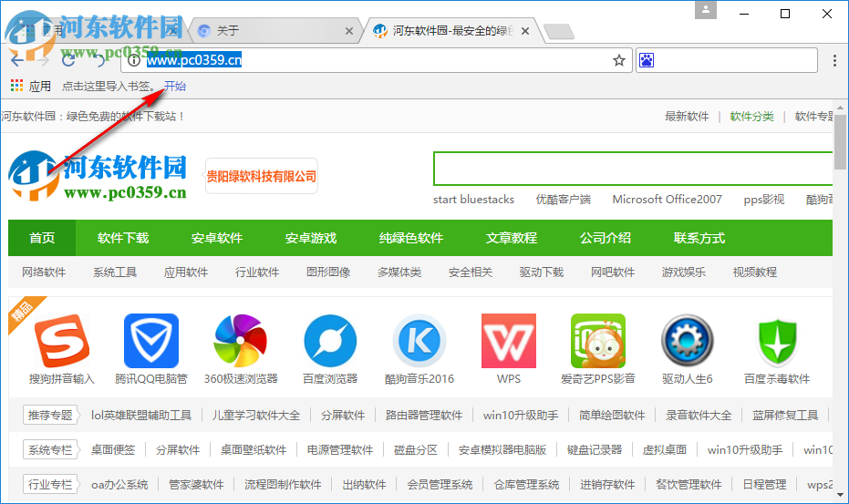
Task: Open 酷狗音乐2016 icon
Action: pyautogui.click(x=419, y=341)
